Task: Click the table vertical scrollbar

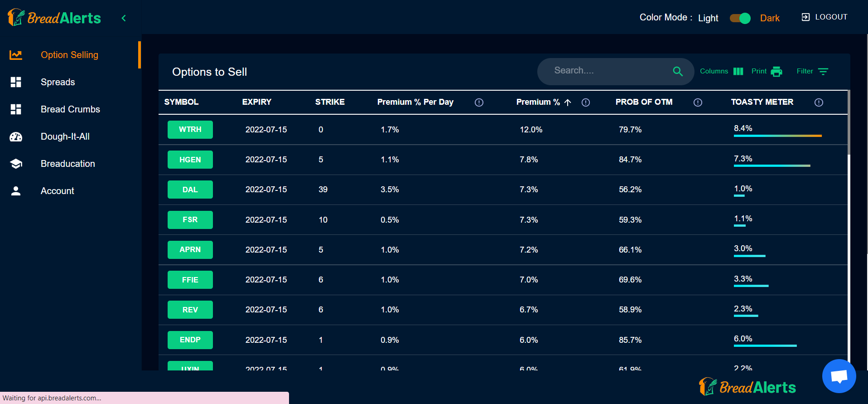Action: coord(849,122)
